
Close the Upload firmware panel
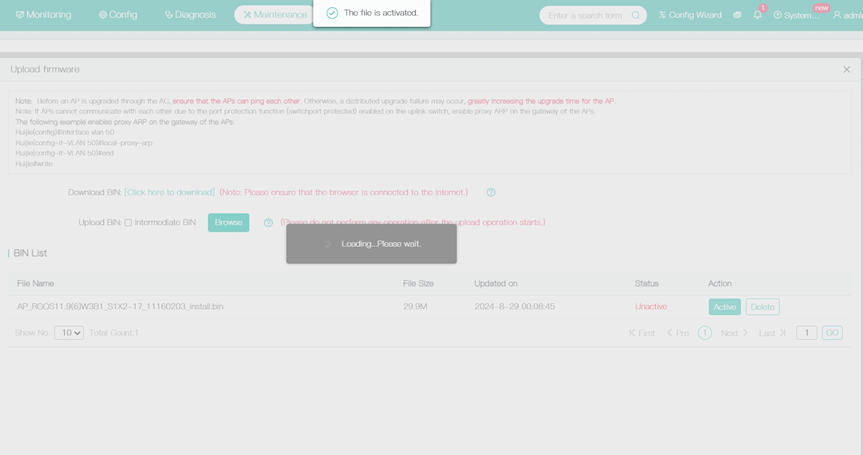pyautogui.click(x=846, y=69)
